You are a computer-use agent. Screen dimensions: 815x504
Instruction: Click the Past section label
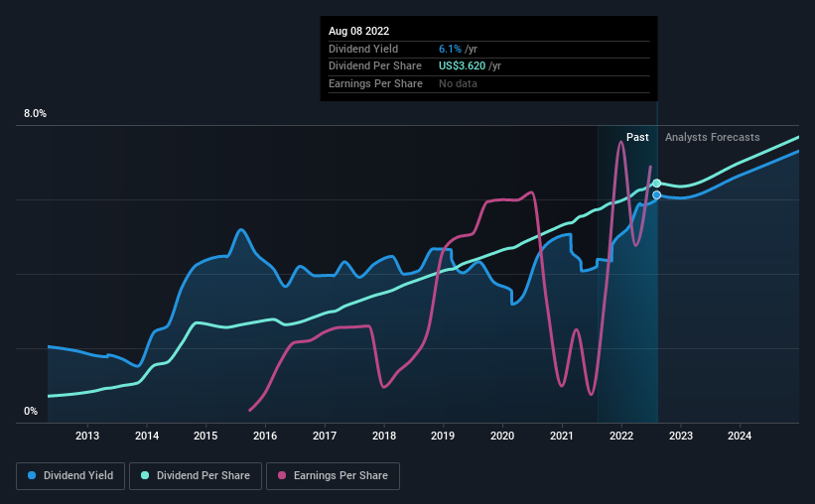click(x=637, y=137)
